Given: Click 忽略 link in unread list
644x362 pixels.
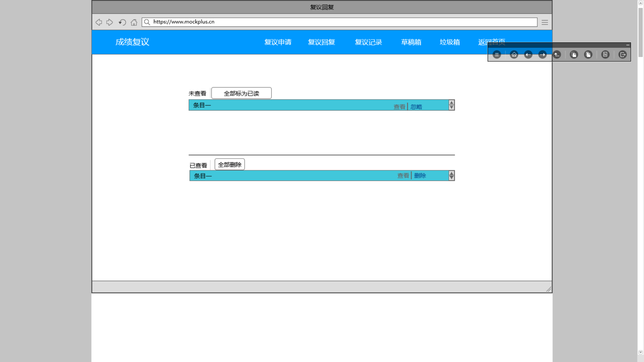Looking at the screenshot, I should [416, 107].
